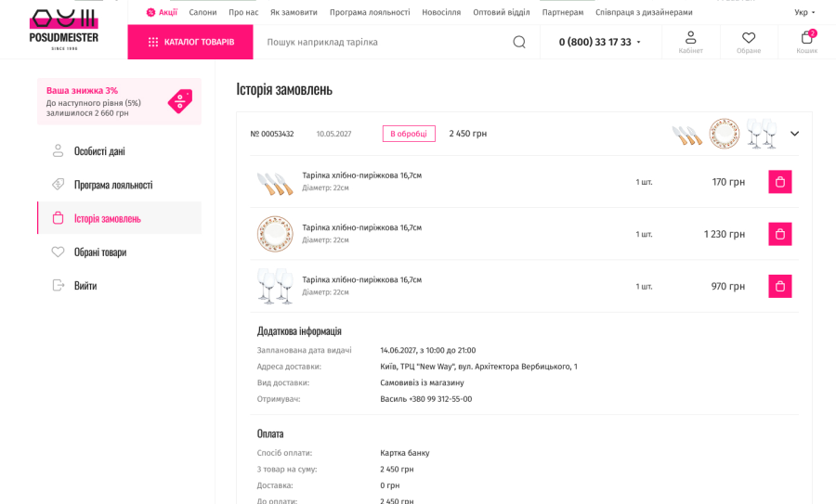This screenshot has height=504, width=836.
Task: Click the plate thumbnail in order header
Action: tap(724, 134)
